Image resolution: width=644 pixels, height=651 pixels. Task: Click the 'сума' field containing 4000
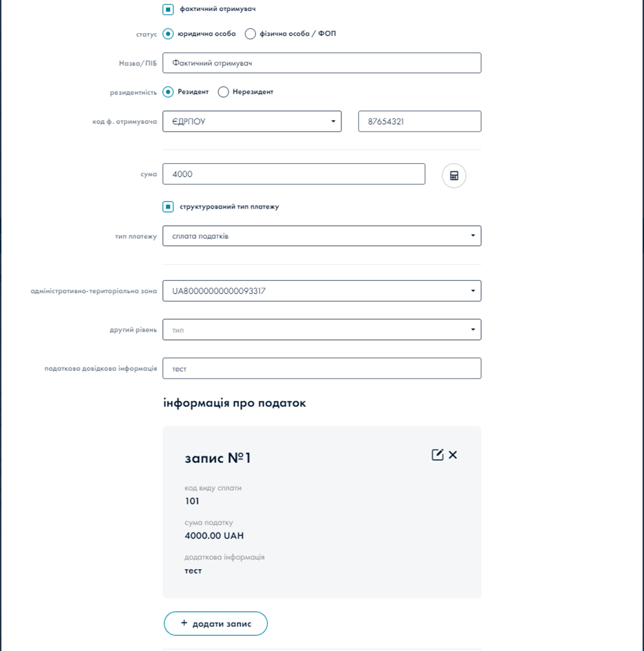click(x=294, y=174)
